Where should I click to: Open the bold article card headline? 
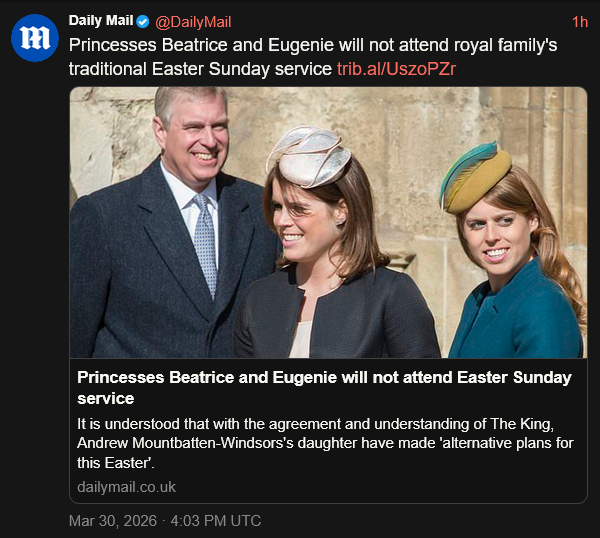point(324,387)
